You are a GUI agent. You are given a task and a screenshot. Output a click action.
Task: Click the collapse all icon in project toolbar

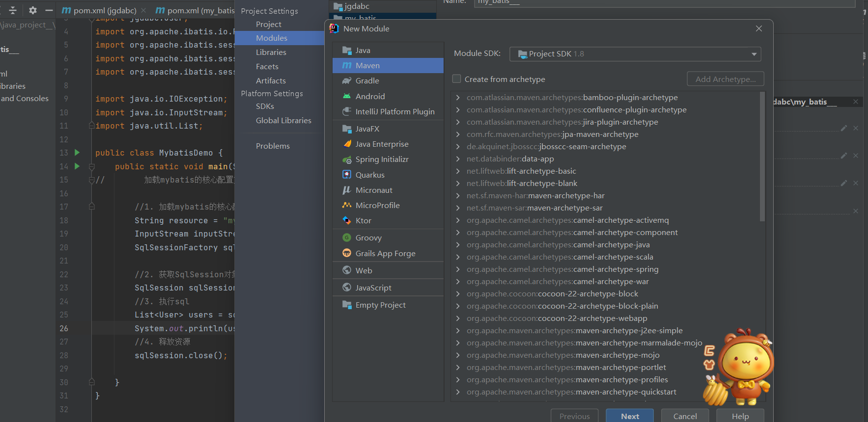[x=13, y=10]
